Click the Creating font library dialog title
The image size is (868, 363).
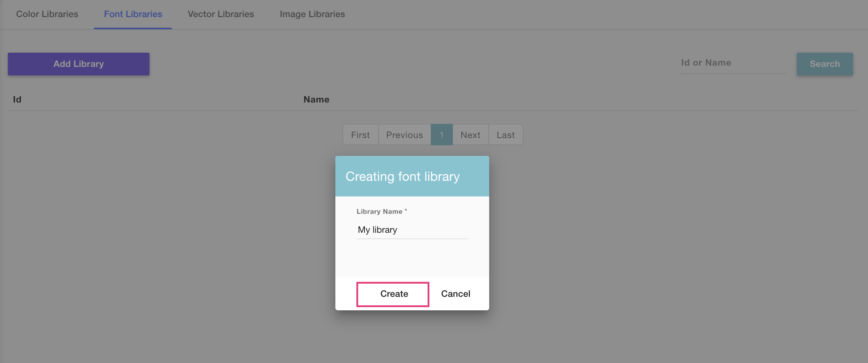[402, 176]
